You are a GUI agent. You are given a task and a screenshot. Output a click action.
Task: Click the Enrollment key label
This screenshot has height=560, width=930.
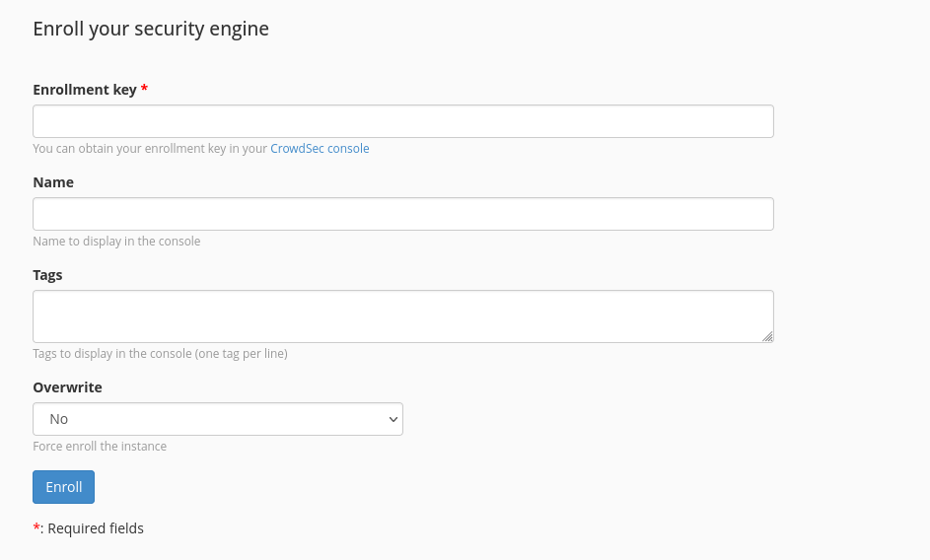click(84, 90)
